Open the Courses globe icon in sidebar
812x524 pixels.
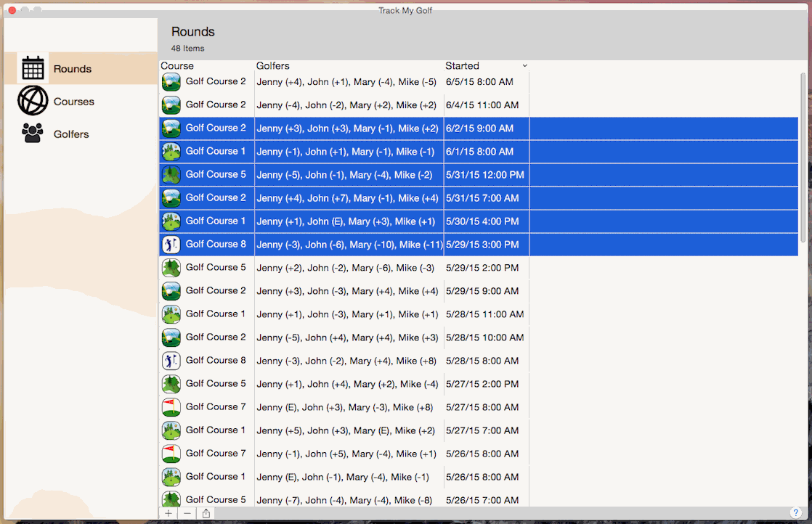(x=33, y=101)
